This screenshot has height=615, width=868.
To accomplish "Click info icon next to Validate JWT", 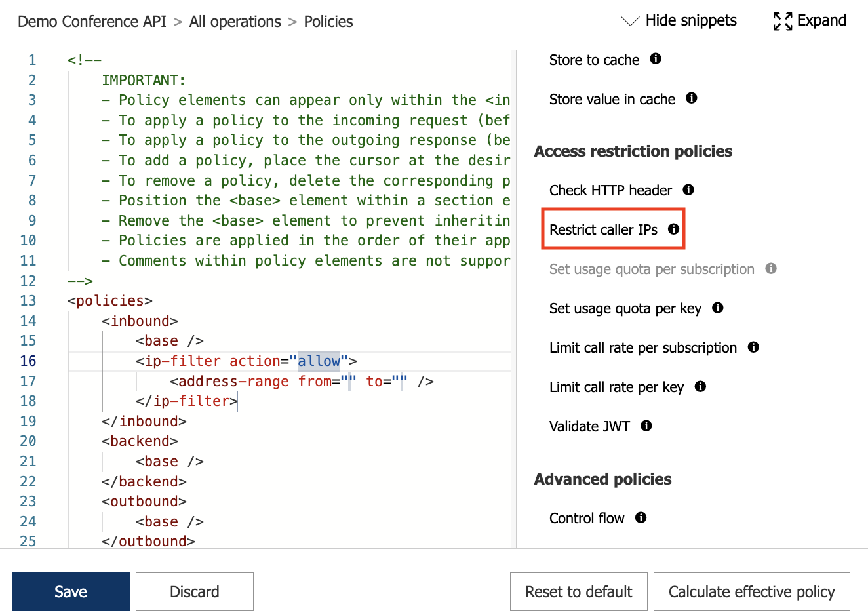I will pos(646,426).
